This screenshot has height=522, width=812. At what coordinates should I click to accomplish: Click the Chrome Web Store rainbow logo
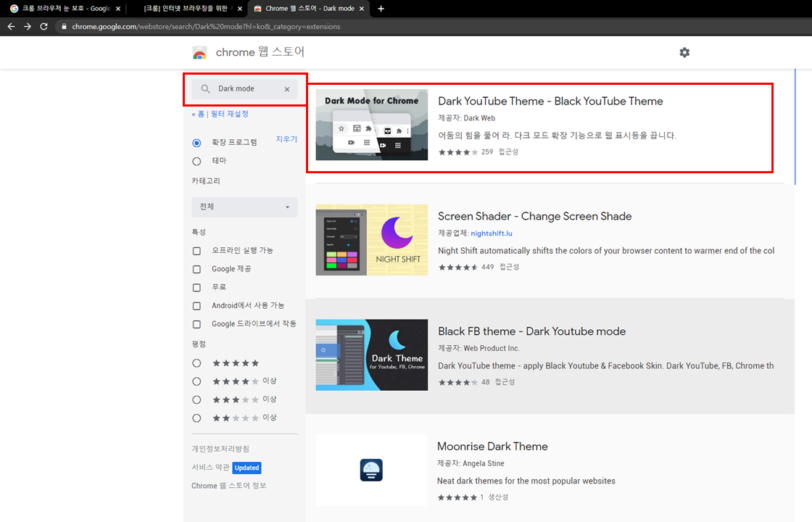(x=199, y=53)
